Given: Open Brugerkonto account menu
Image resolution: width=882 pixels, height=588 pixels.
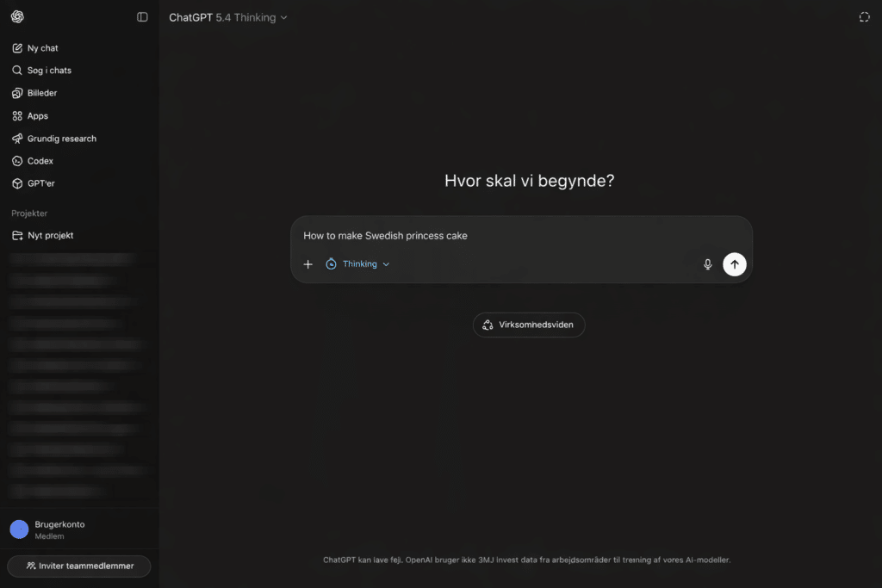Looking at the screenshot, I should (x=60, y=529).
